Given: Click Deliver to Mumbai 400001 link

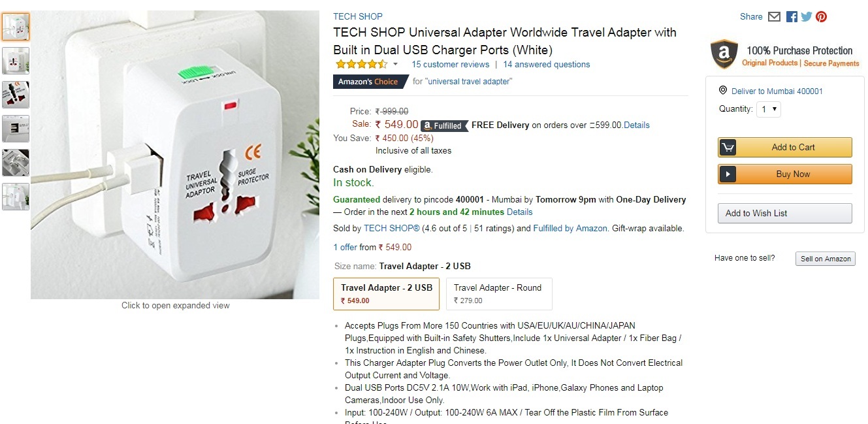Looking at the screenshot, I should click(x=777, y=91).
